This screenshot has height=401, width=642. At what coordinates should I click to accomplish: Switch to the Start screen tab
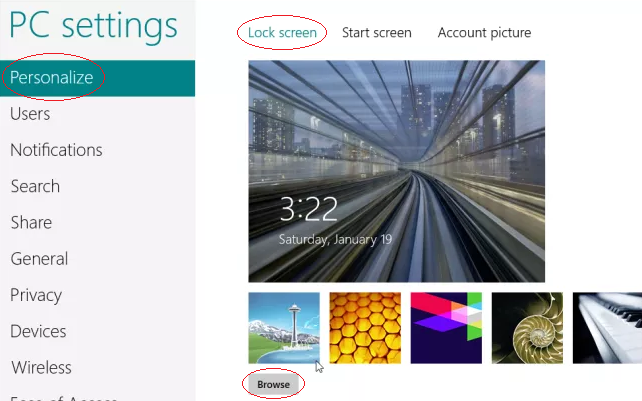377,33
